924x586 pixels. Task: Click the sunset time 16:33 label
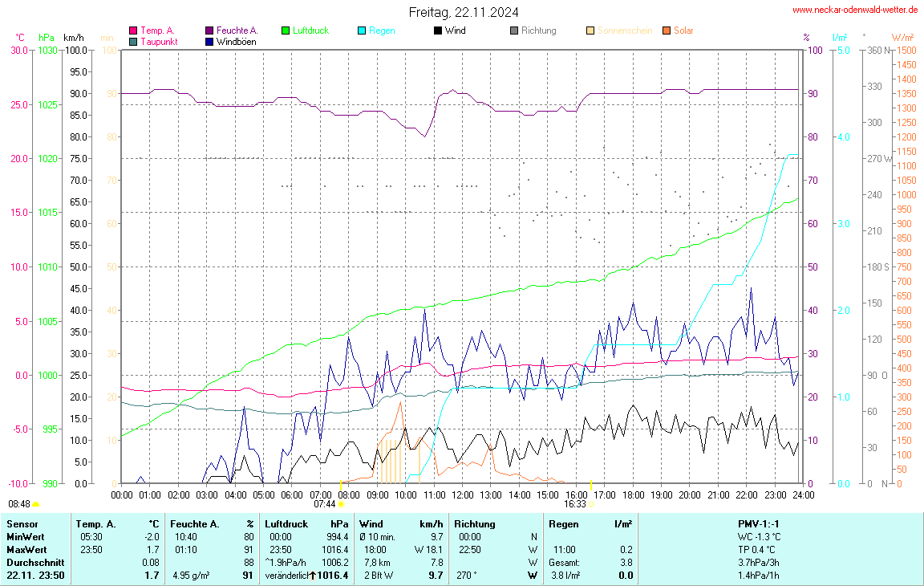(574, 504)
